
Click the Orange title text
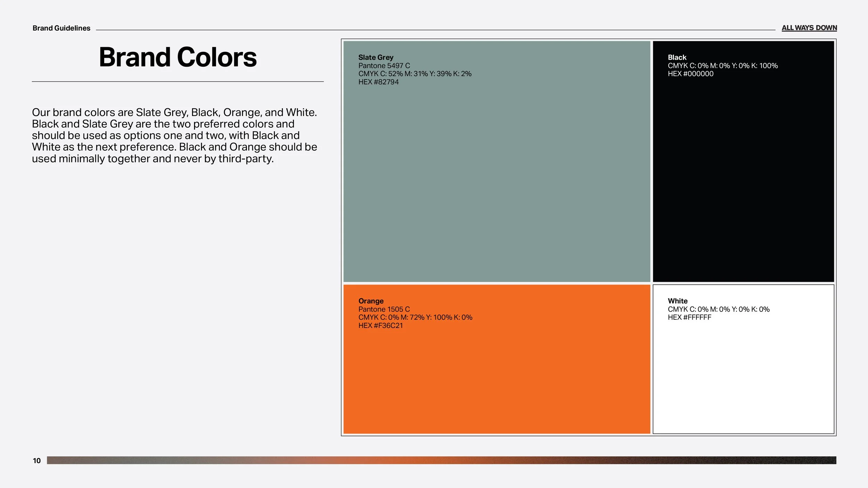tap(371, 301)
